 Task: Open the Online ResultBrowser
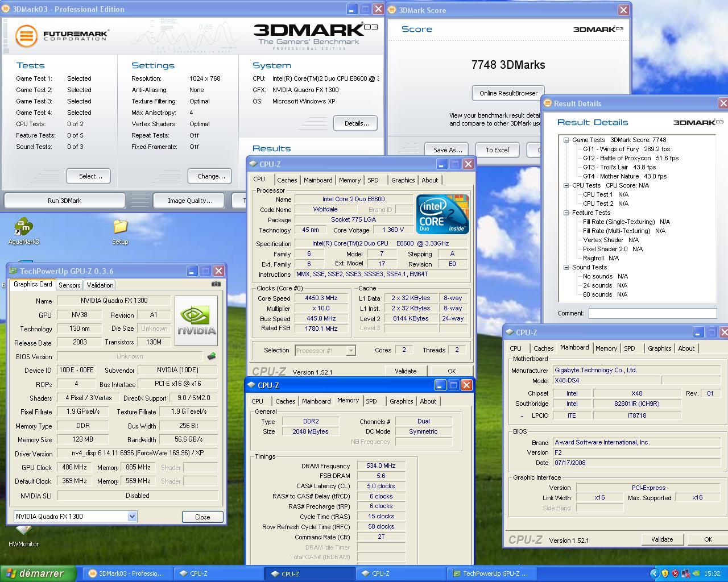(508, 93)
